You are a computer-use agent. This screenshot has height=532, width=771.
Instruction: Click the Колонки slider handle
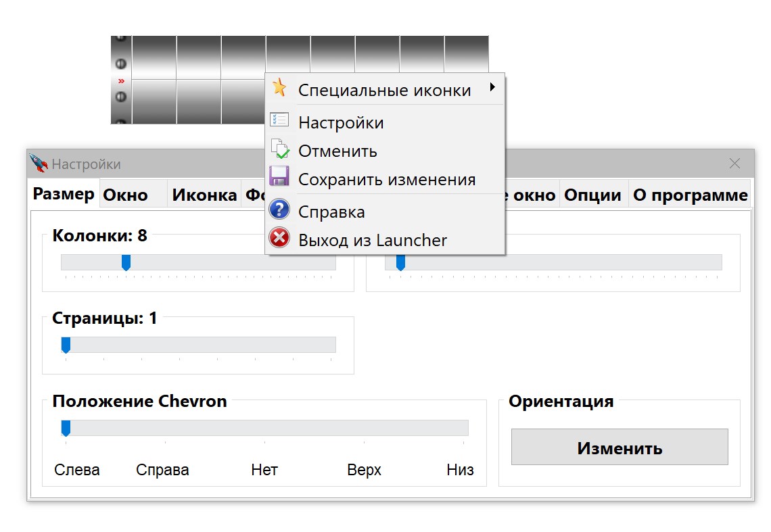click(125, 262)
